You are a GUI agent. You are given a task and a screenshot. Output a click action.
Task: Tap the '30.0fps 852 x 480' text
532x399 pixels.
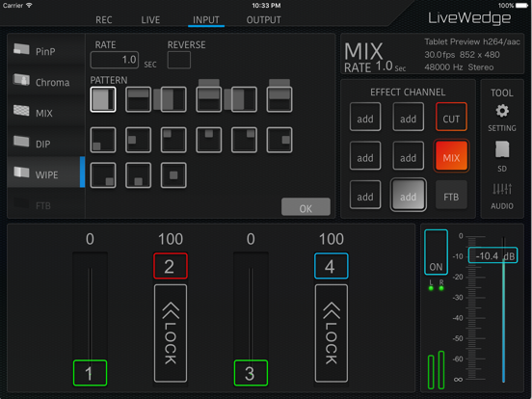(x=462, y=54)
